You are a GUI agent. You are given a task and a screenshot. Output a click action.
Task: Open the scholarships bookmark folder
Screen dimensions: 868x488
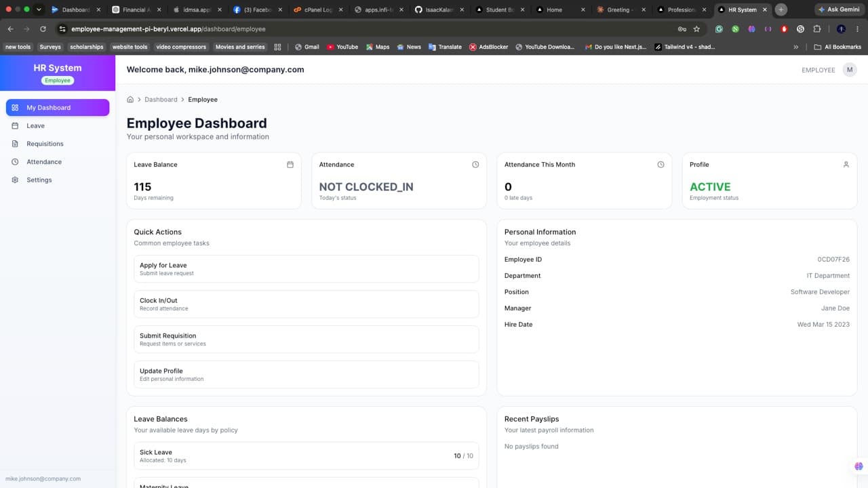point(87,47)
